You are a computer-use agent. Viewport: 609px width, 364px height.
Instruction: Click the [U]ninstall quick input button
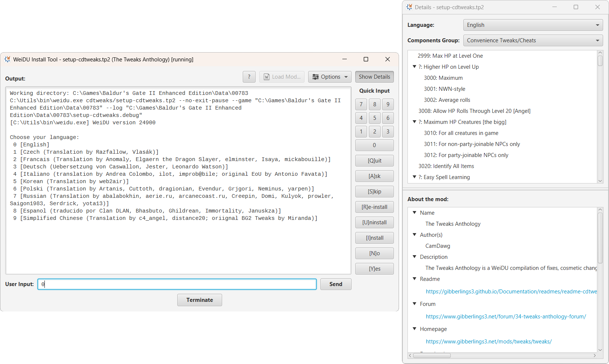point(374,222)
